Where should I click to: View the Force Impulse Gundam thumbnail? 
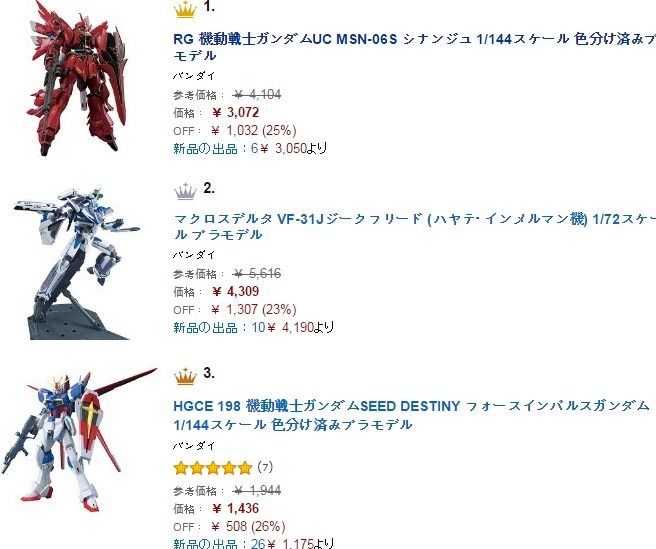pos(79,441)
